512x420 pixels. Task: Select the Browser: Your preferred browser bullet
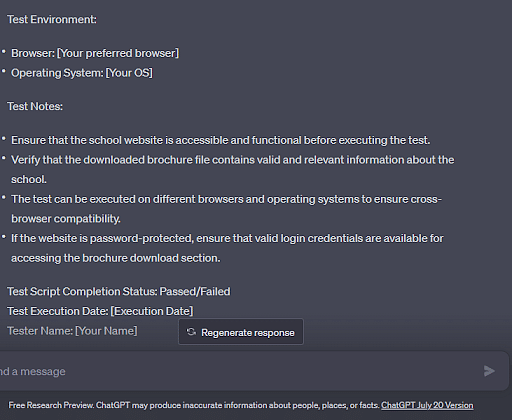click(95, 53)
